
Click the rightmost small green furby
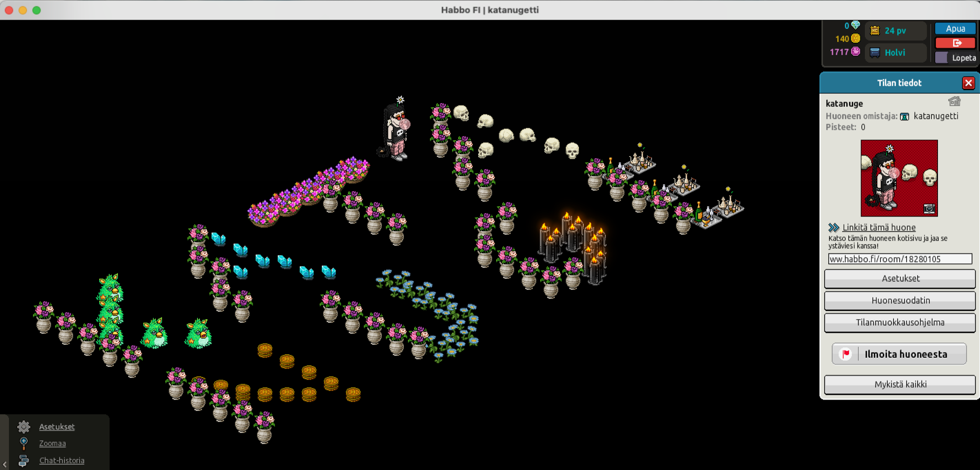pos(198,333)
